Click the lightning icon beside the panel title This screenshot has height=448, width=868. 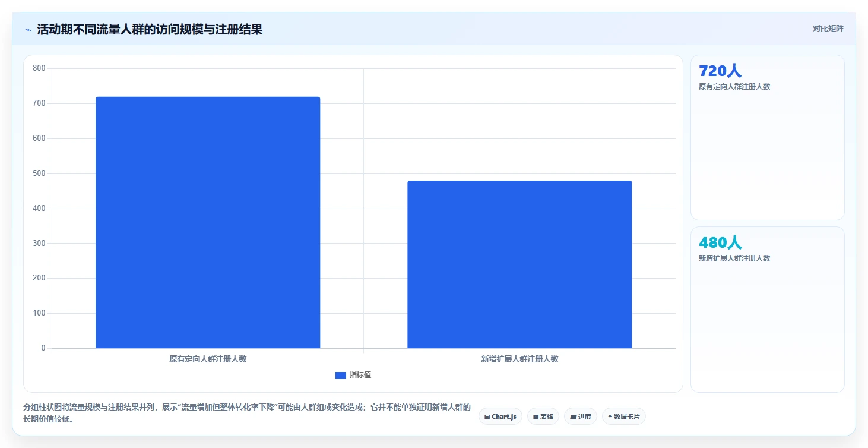click(28, 30)
